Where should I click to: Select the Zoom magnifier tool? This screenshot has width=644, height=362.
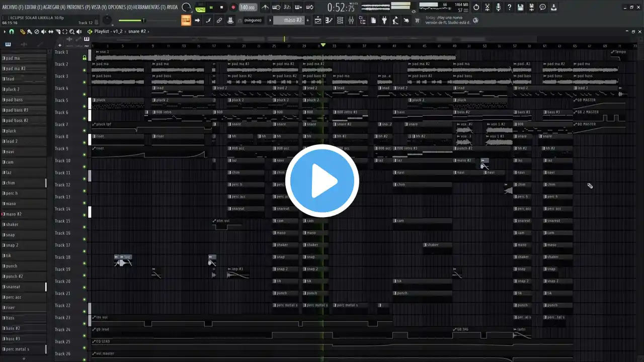[x=72, y=32]
